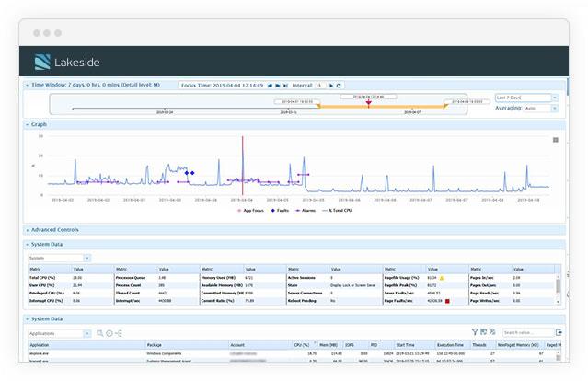This screenshot has width=588, height=381.
Task: Collapse the first System Data section
Action: [x=27, y=244]
